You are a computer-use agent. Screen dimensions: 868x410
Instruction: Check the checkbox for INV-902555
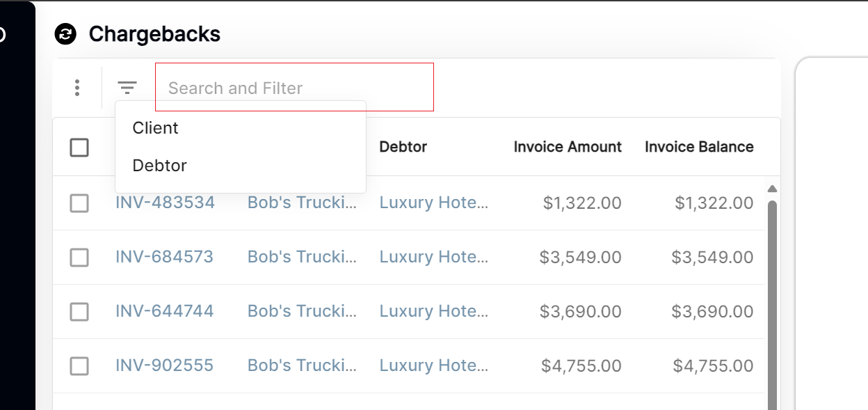point(79,365)
